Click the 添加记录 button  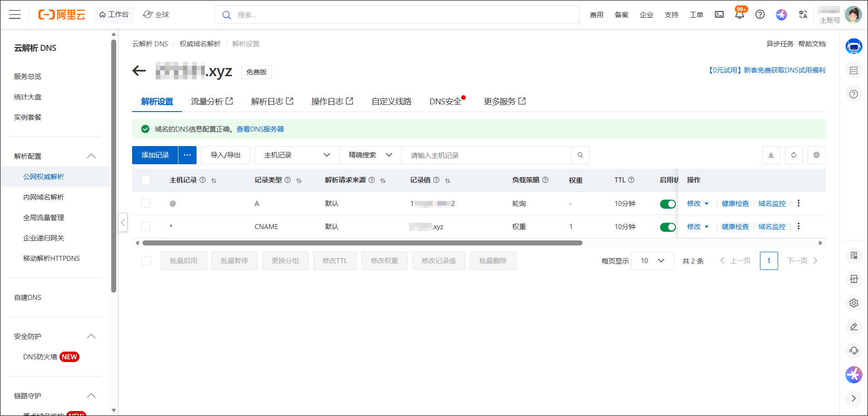[x=155, y=155]
